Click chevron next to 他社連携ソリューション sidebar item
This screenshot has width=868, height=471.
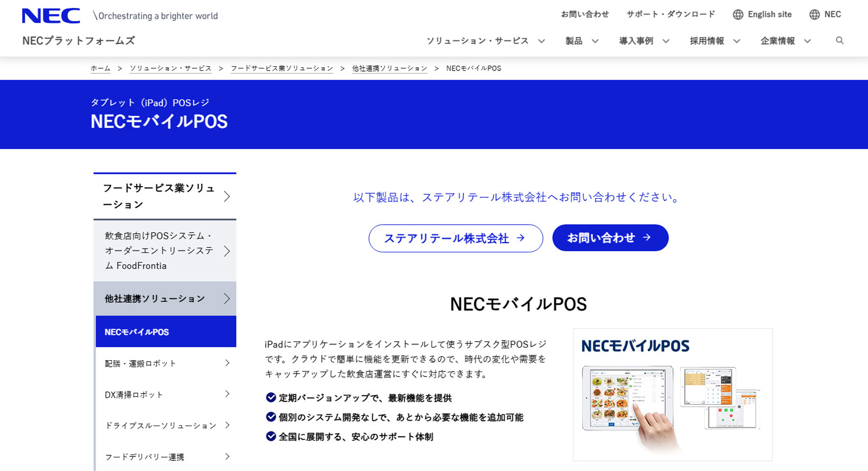227,298
